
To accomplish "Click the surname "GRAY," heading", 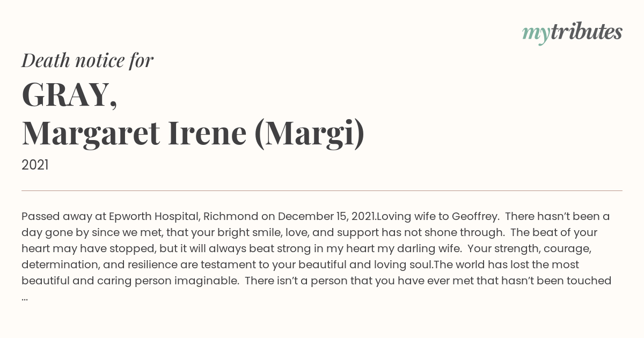I will coord(70,95).
